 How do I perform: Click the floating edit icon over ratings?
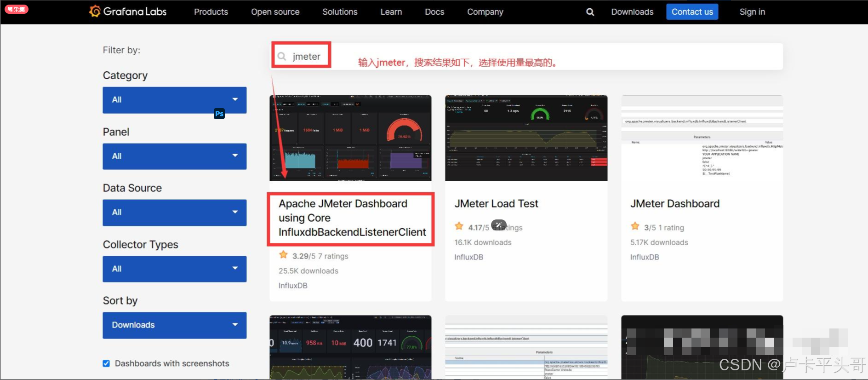[499, 225]
